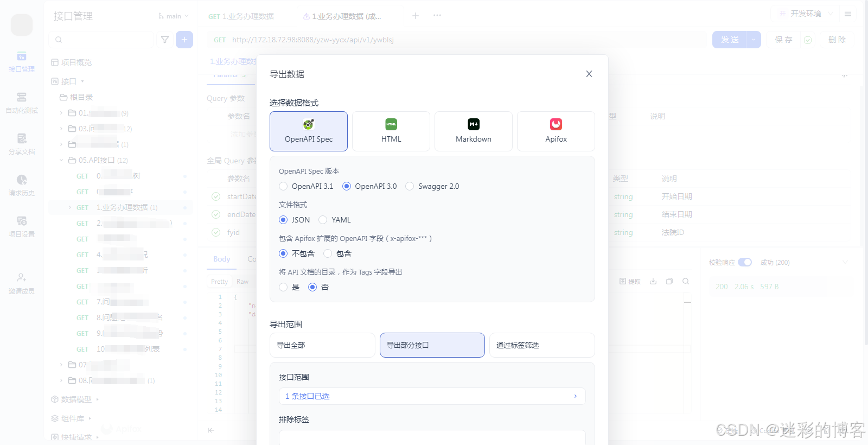Image resolution: width=868 pixels, height=445 pixels.
Task: Click the blue plus add button
Action: click(184, 40)
